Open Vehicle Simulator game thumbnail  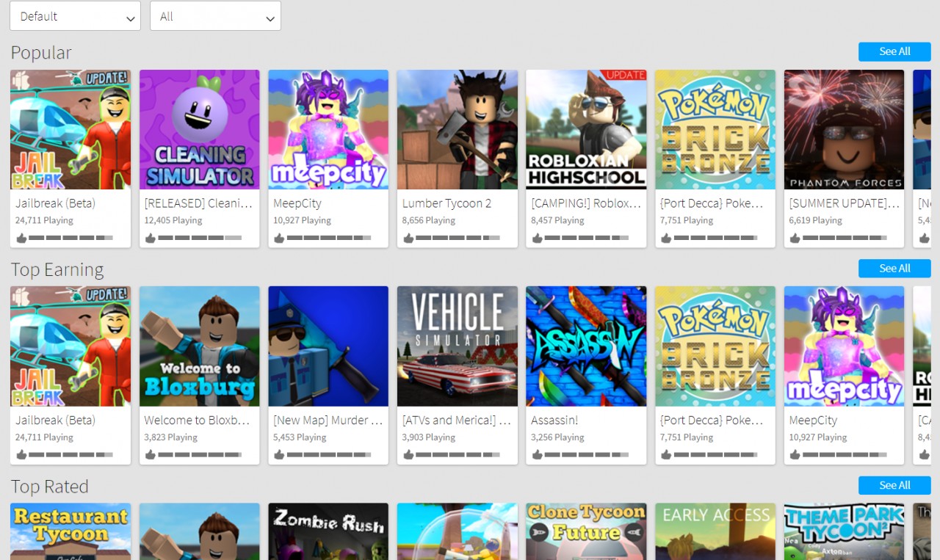(x=458, y=346)
